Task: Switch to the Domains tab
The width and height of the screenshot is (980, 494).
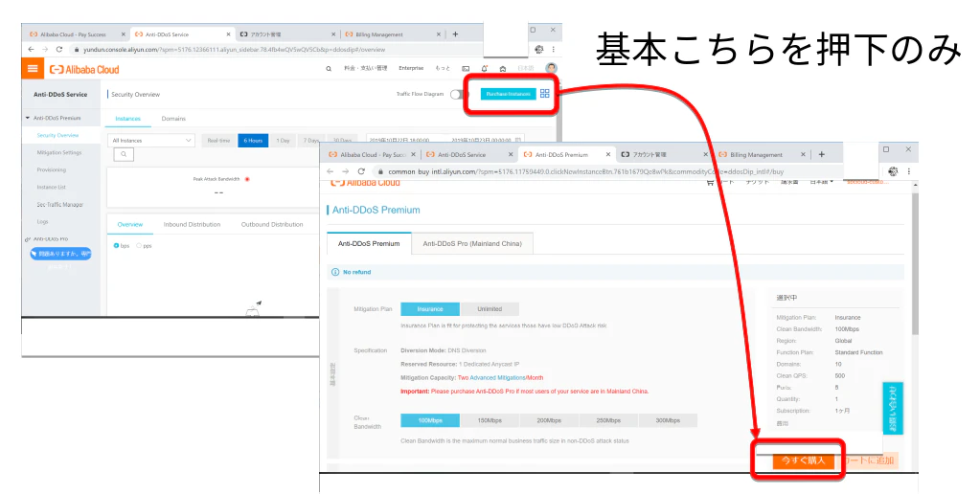Action: tap(173, 119)
